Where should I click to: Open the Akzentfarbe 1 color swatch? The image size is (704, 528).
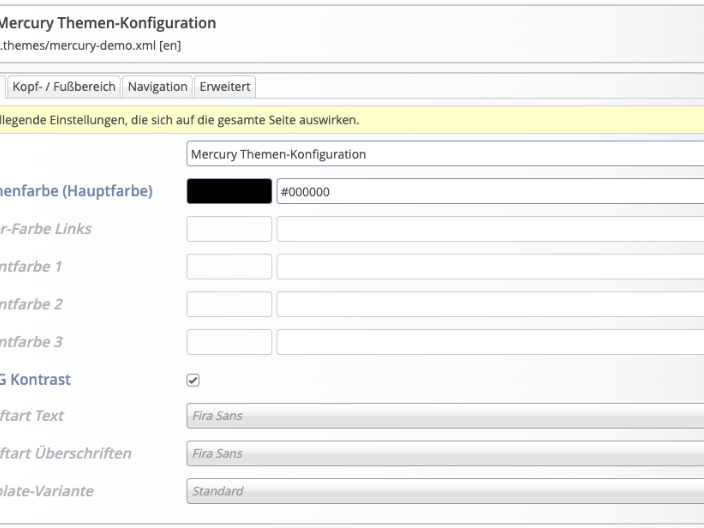(229, 267)
